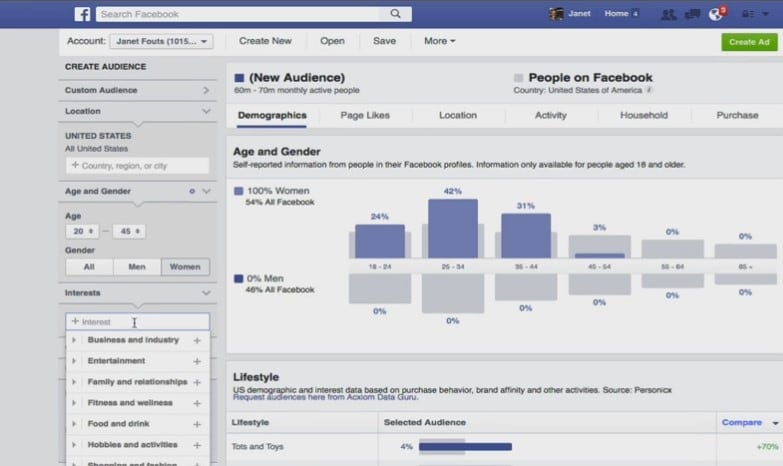Click Create New in toolbar
The image size is (783, 466).
[265, 41]
